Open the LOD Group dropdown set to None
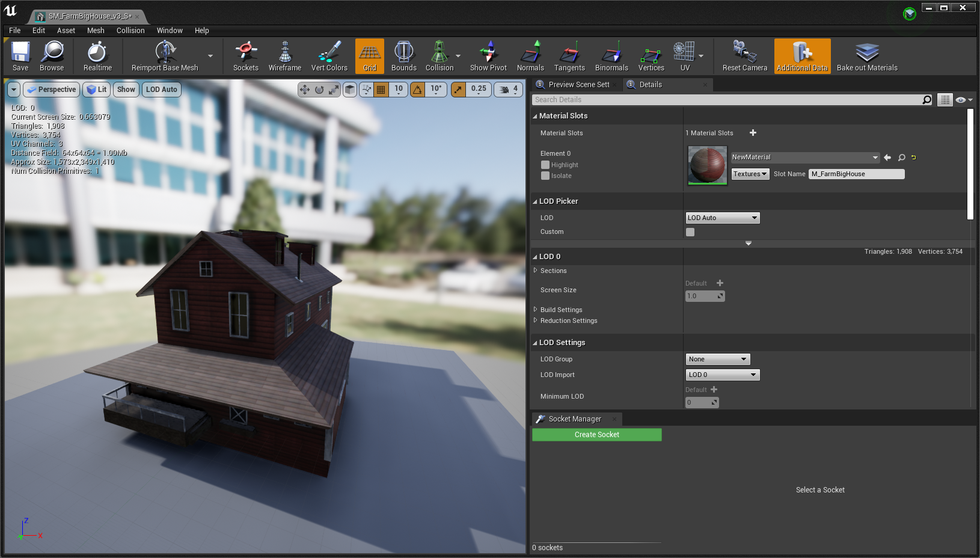980x558 pixels. 717,359
